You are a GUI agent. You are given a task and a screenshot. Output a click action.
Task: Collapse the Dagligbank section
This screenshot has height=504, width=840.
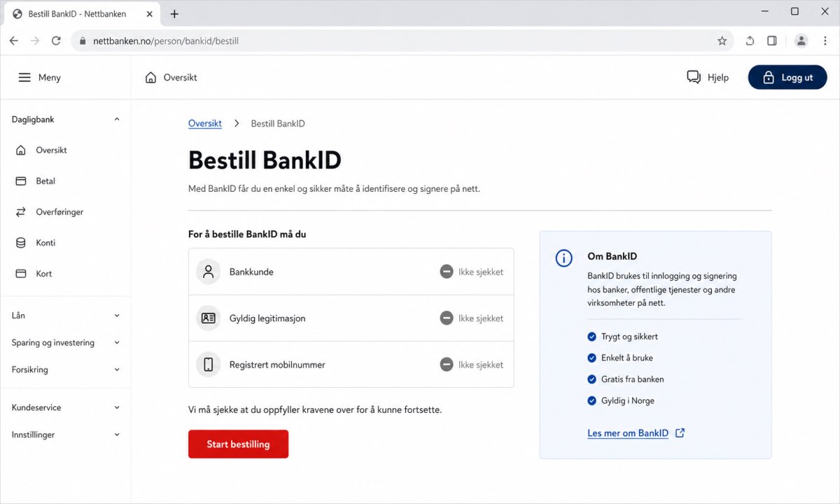[117, 120]
